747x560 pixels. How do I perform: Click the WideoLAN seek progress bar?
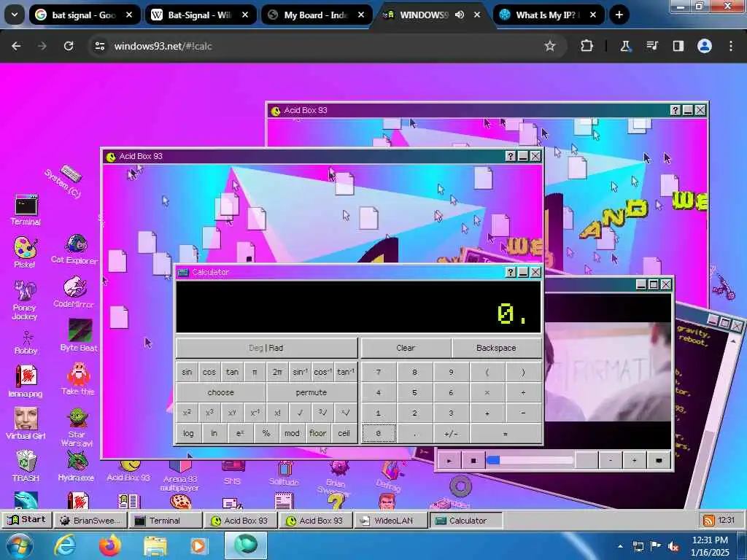tap(530, 461)
